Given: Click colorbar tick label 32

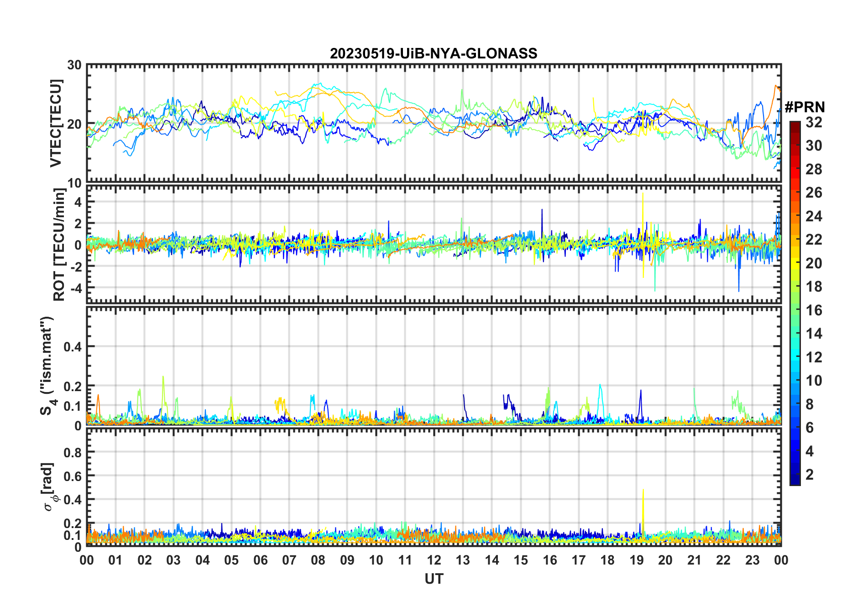Looking at the screenshot, I should coord(814,122).
